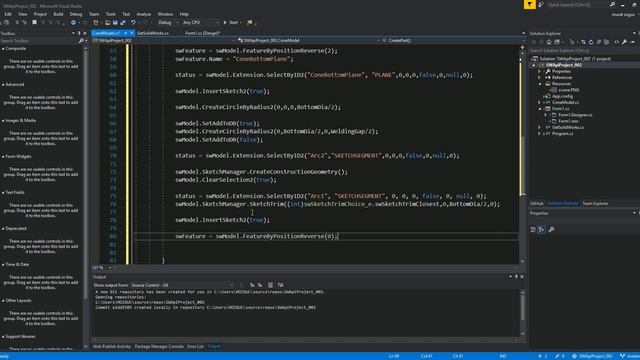Image resolution: width=640 pixels, height=360 pixels.
Task: Close the ConeModel.cs editor tab
Action: tap(132, 33)
